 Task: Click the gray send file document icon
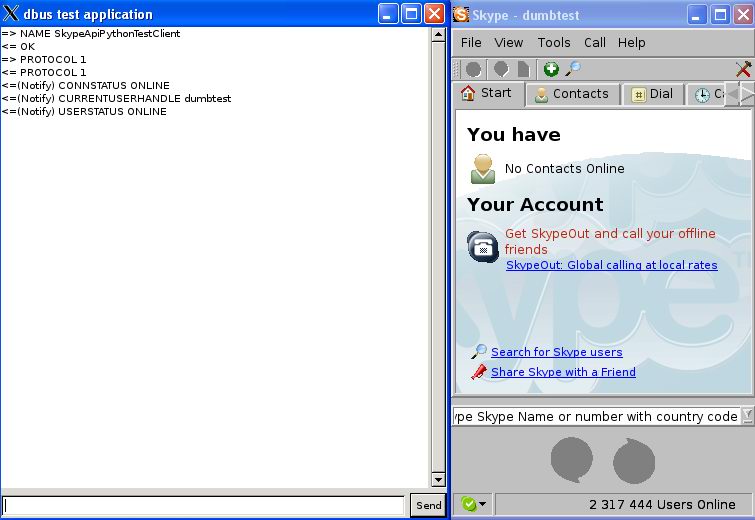coord(523,69)
